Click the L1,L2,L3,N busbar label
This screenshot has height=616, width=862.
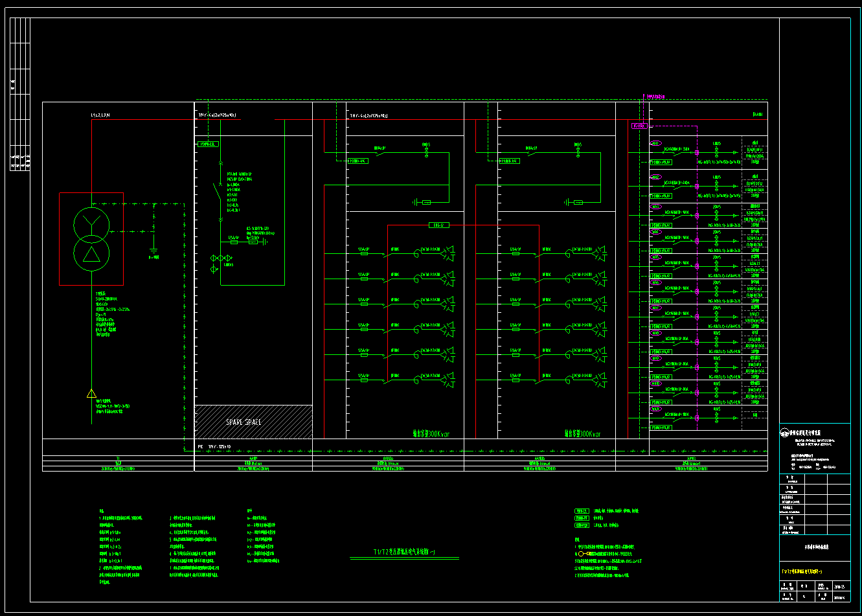point(100,115)
